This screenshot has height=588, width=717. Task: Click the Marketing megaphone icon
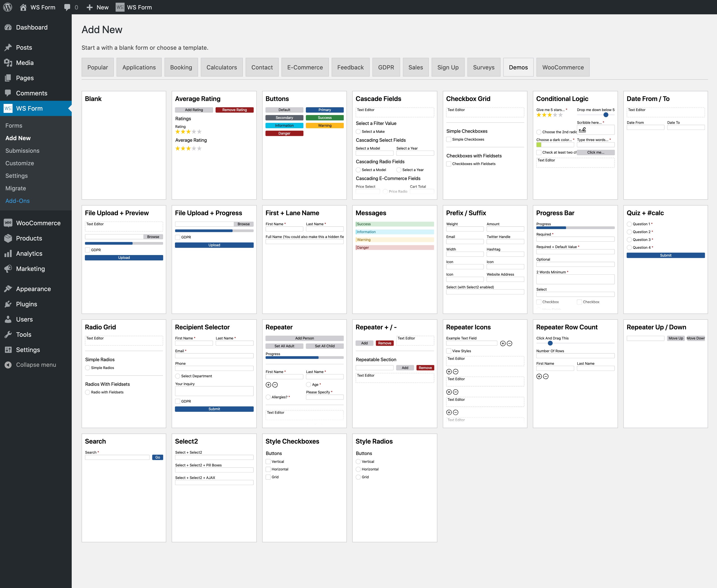pyautogui.click(x=8, y=269)
